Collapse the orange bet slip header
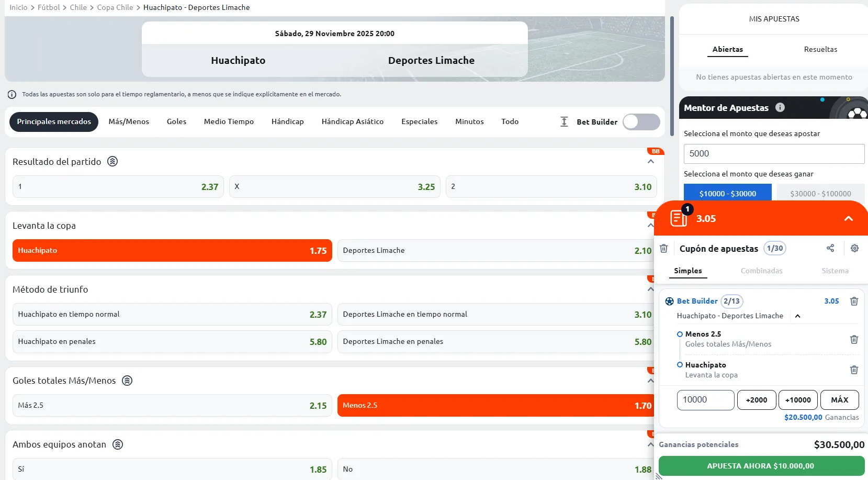The height and width of the screenshot is (480, 868). [x=848, y=218]
